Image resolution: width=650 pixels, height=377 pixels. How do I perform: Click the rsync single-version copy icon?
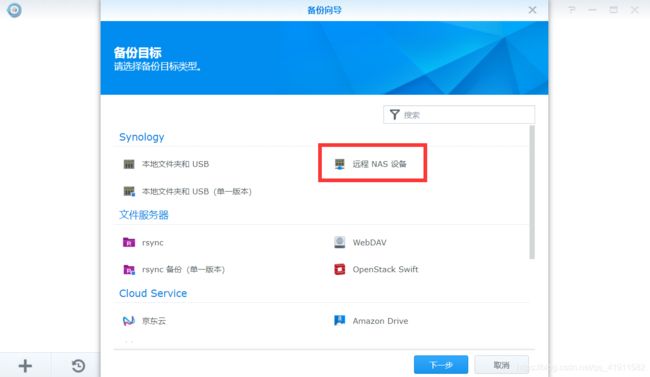[x=129, y=270]
